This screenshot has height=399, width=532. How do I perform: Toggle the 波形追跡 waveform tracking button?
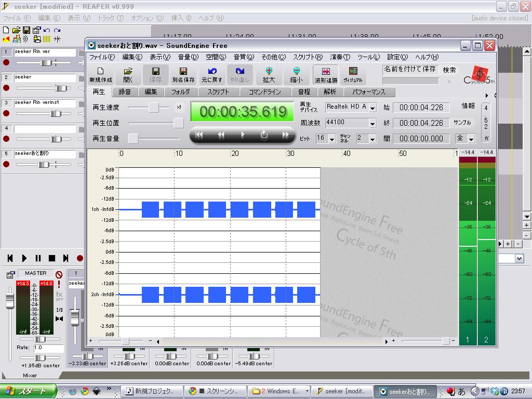(x=326, y=75)
